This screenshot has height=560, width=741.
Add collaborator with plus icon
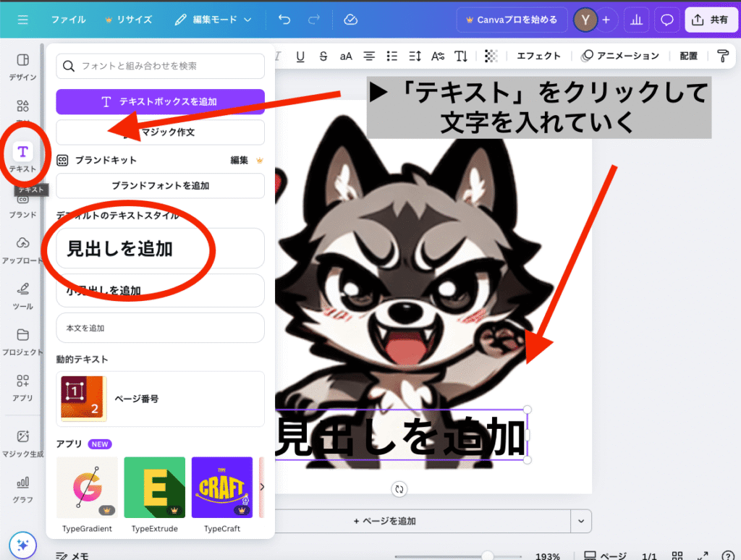click(x=606, y=20)
